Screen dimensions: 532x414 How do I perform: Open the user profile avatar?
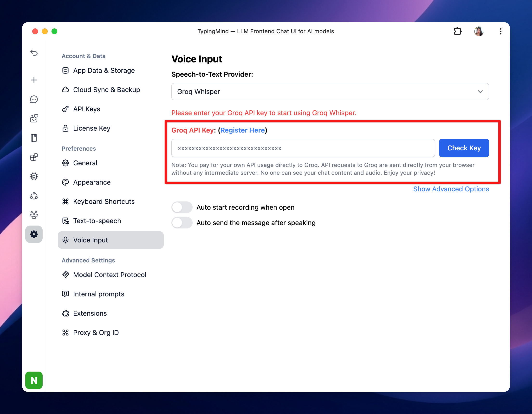[x=479, y=31]
